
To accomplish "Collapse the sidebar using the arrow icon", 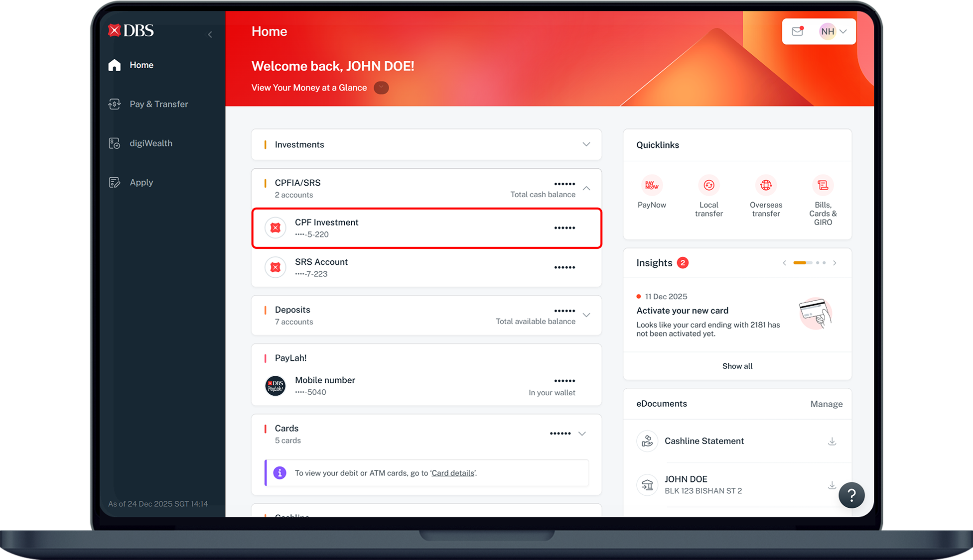I will (210, 34).
